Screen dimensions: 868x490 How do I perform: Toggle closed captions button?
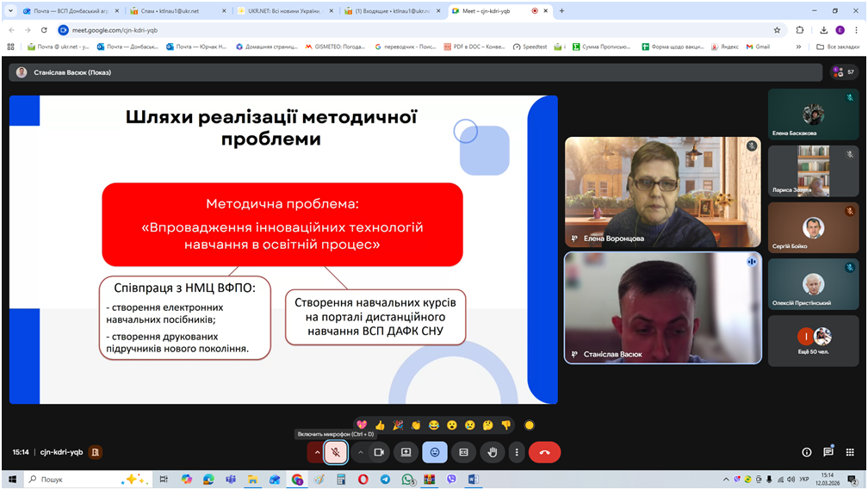[463, 452]
